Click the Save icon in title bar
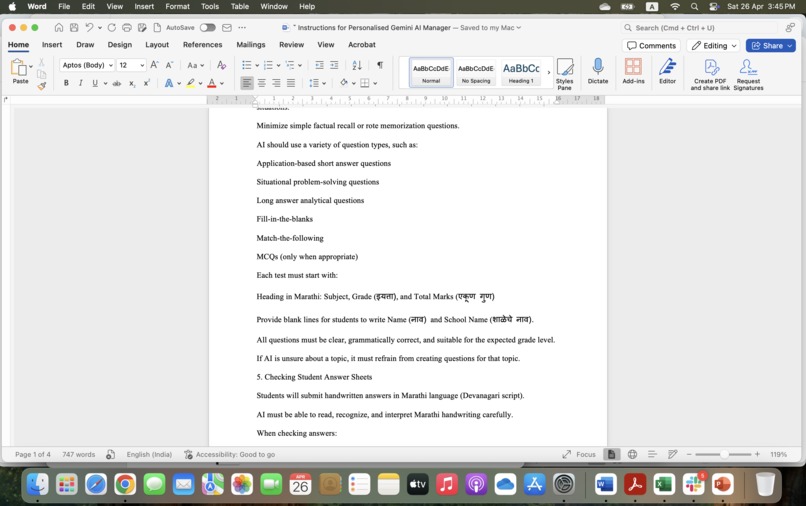806x506 pixels. click(x=74, y=28)
